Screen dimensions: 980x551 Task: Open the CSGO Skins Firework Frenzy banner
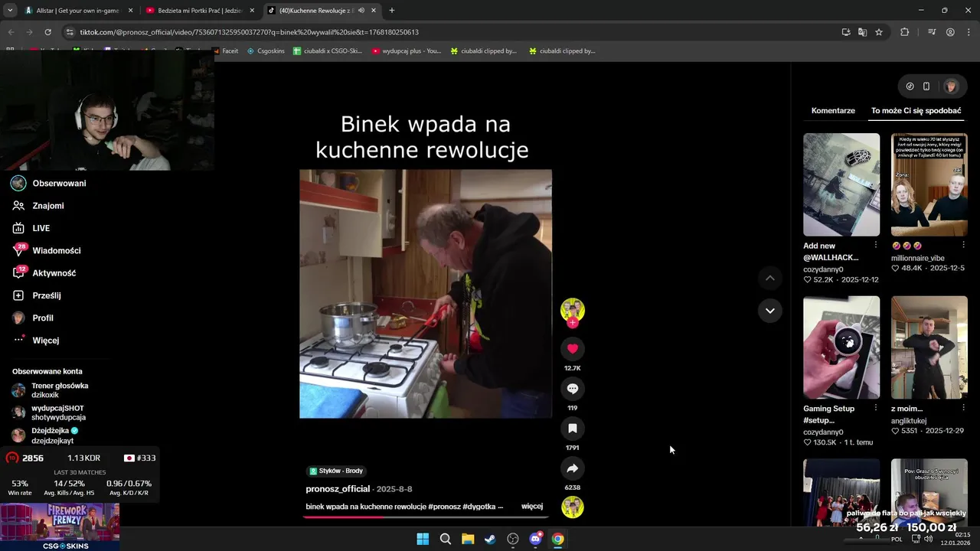click(x=60, y=527)
